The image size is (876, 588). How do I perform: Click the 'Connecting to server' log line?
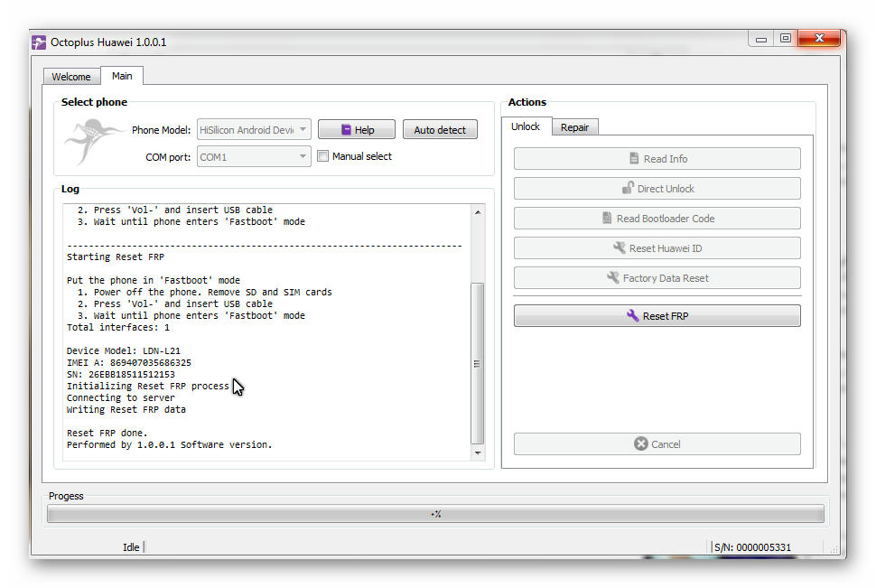[x=121, y=398]
